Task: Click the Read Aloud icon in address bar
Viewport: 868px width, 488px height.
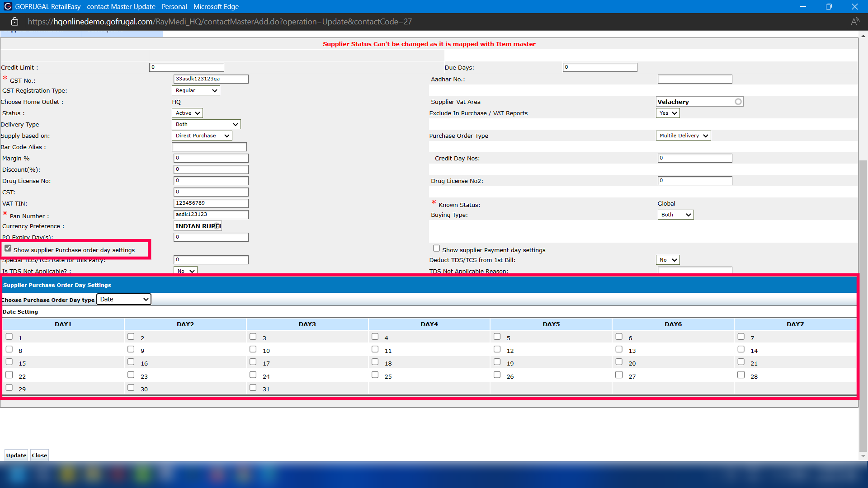Action: (x=854, y=22)
